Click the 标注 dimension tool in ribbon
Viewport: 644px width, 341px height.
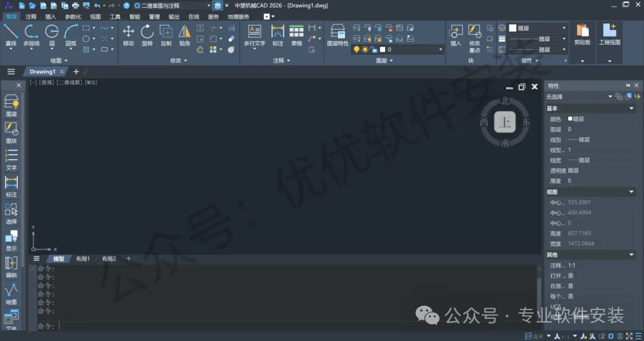pos(278,35)
